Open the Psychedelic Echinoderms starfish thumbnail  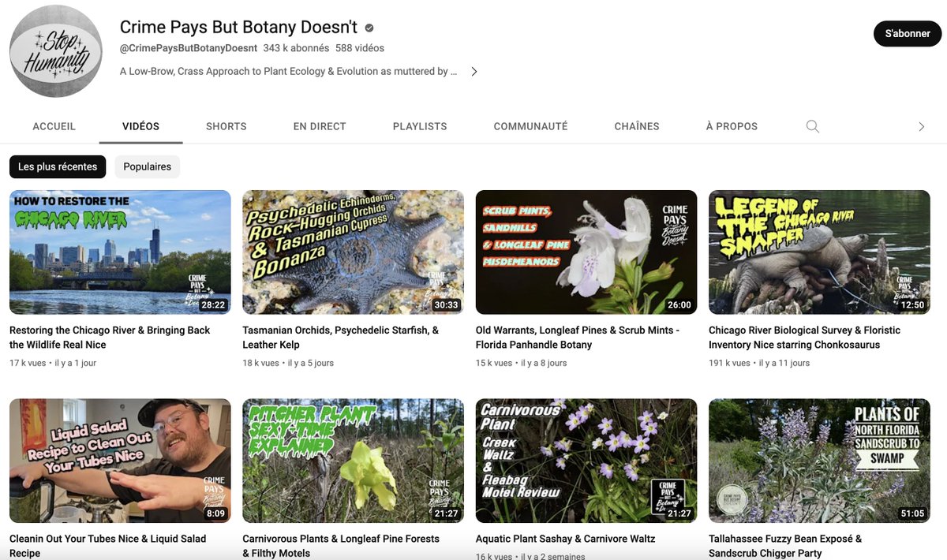354,252
